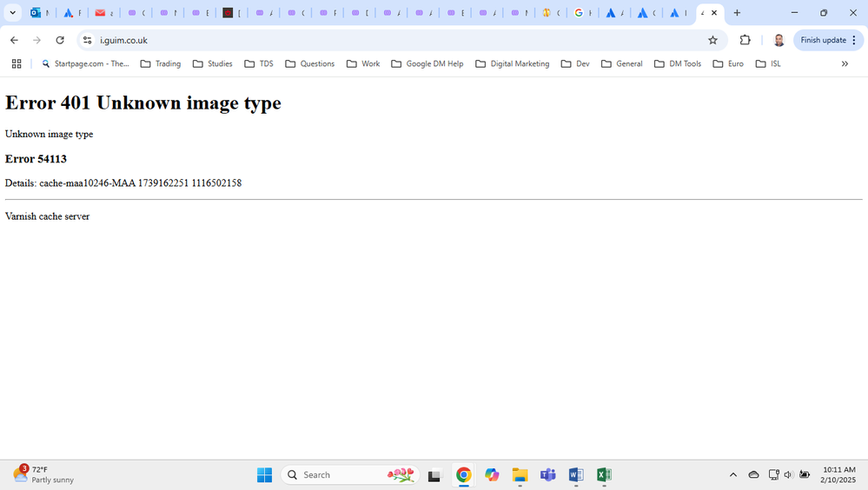Click the 'Unknown image type' paragraph text
Screen dimensions: 868x490
click(x=50, y=134)
